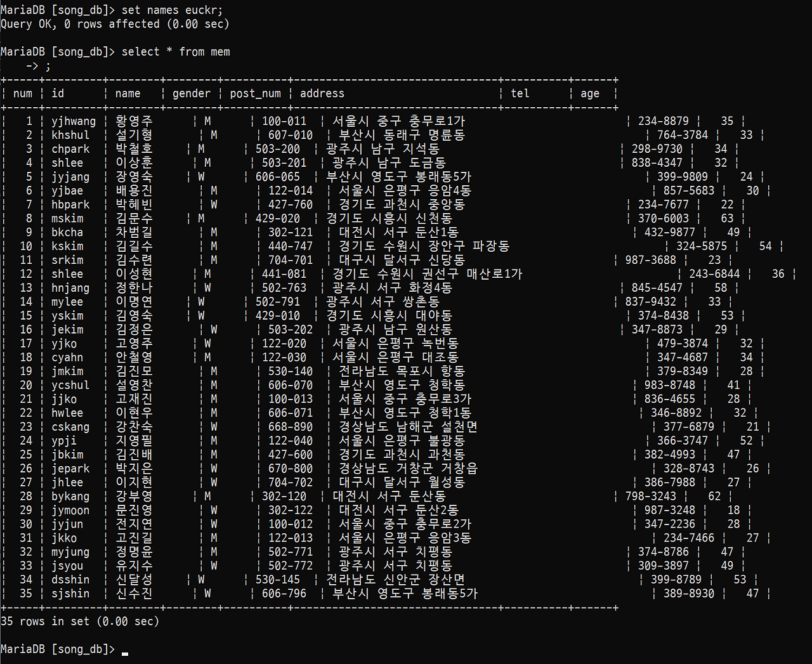The width and height of the screenshot is (812, 664).
Task: Click the id 'yjhwang' in row 1
Action: (74, 121)
